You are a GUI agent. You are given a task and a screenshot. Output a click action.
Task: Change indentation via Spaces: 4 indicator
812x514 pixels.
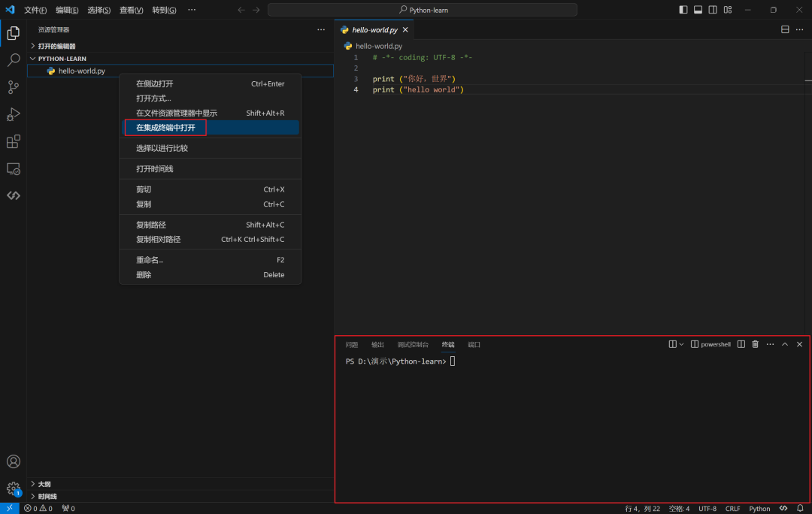click(679, 508)
